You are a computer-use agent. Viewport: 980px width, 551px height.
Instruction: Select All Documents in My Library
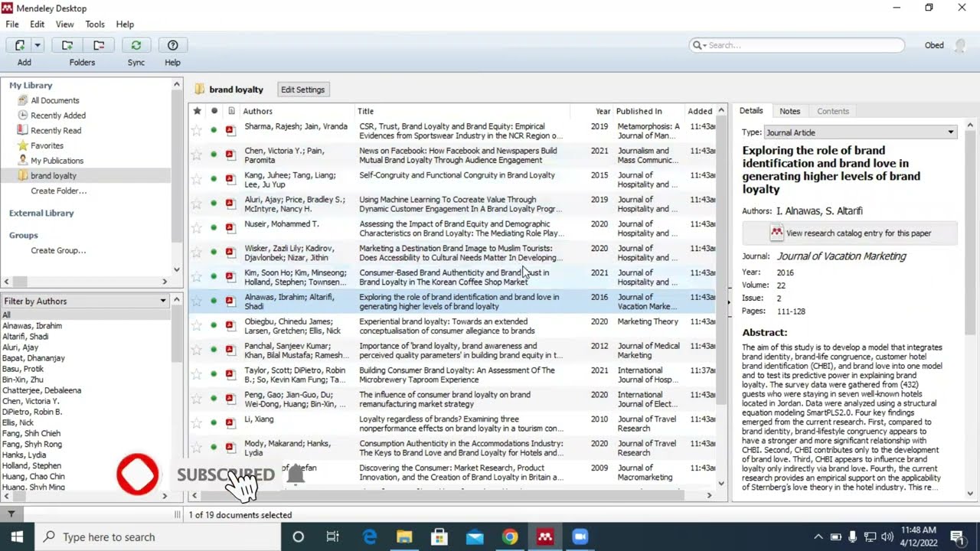(x=54, y=100)
